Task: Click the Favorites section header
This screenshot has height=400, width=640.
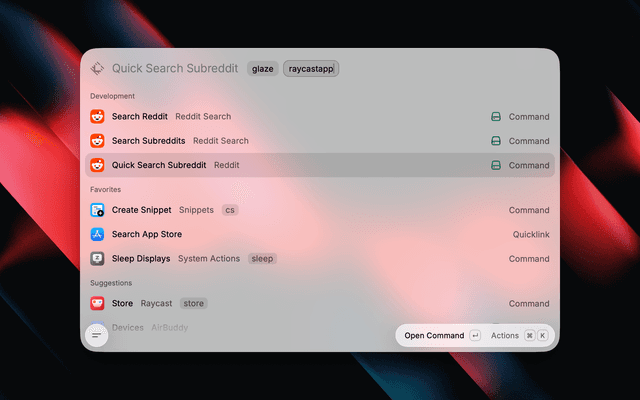Action: [x=105, y=189]
